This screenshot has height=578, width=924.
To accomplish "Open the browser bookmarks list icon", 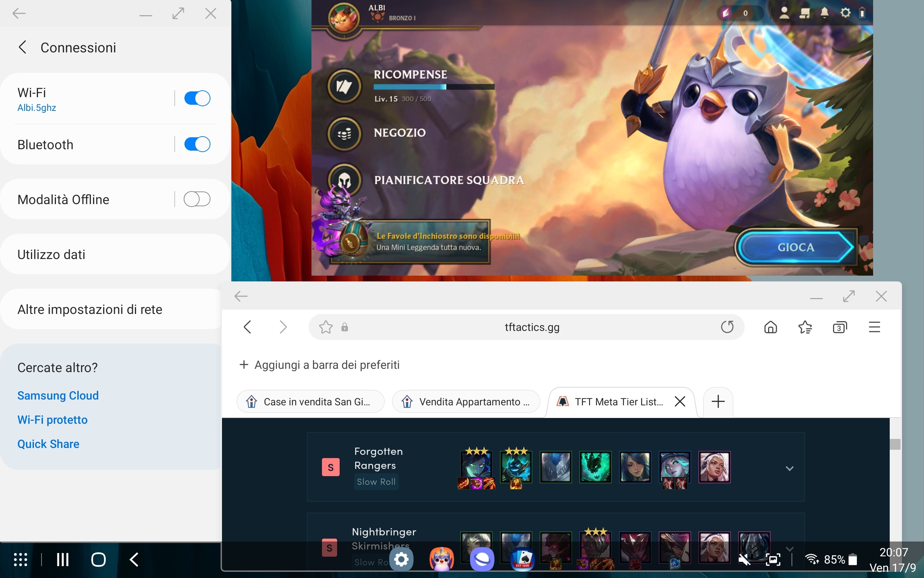I will [x=805, y=327].
